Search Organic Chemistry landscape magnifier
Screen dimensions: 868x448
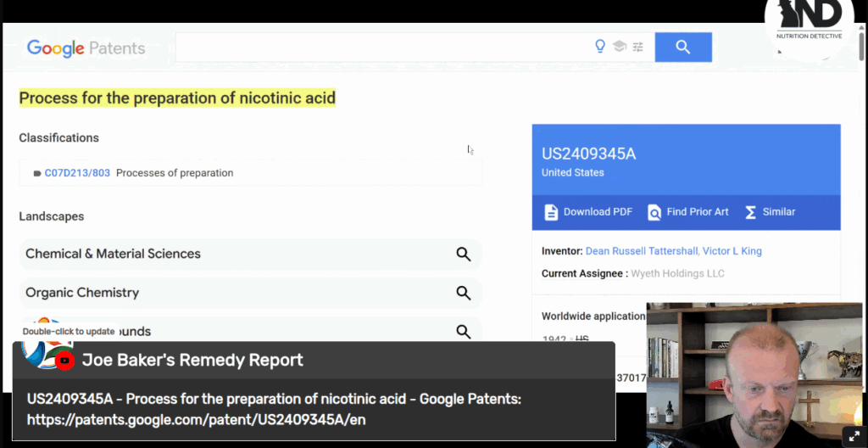(x=464, y=293)
